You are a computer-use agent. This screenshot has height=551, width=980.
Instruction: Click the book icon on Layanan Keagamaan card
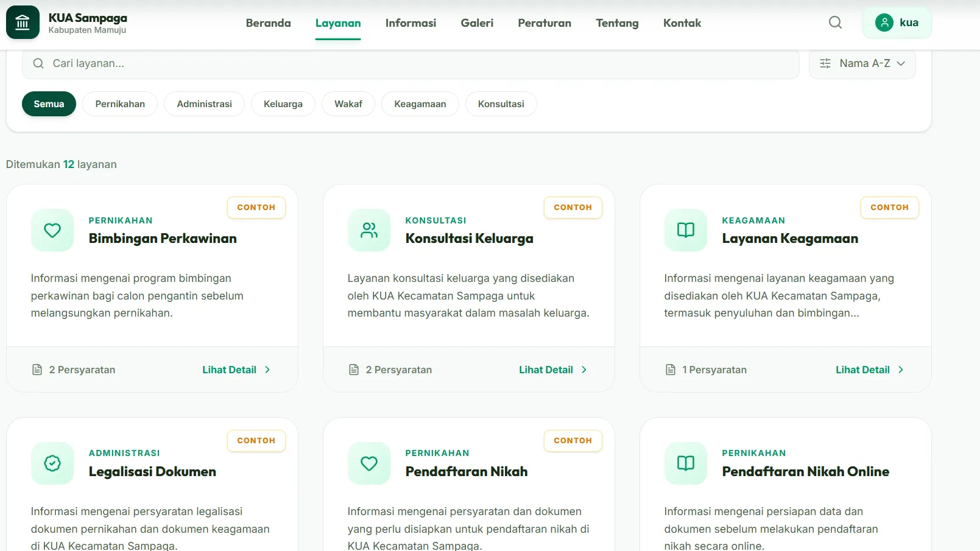point(686,230)
